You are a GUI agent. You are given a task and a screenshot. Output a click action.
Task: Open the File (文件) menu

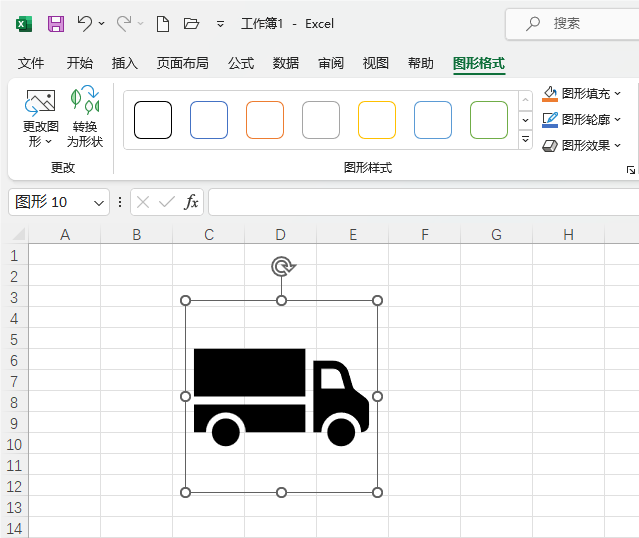coord(31,63)
